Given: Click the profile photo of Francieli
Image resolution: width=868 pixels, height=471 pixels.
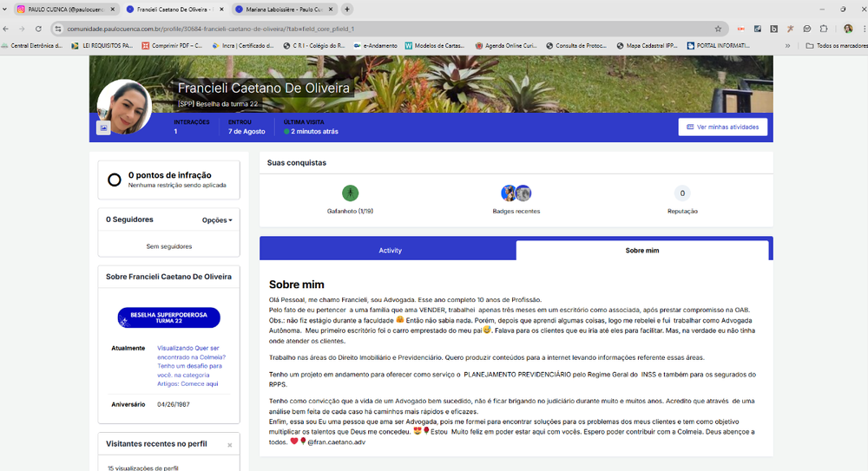Looking at the screenshot, I should tap(124, 107).
